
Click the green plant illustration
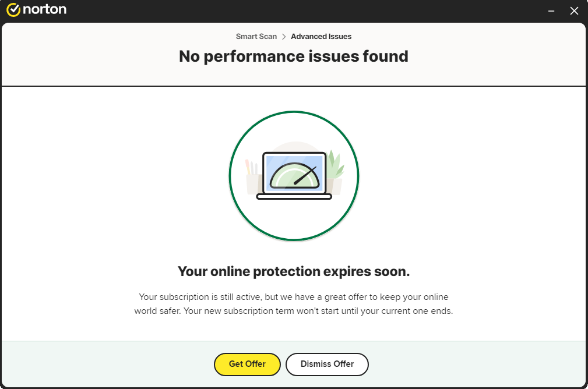click(x=335, y=164)
